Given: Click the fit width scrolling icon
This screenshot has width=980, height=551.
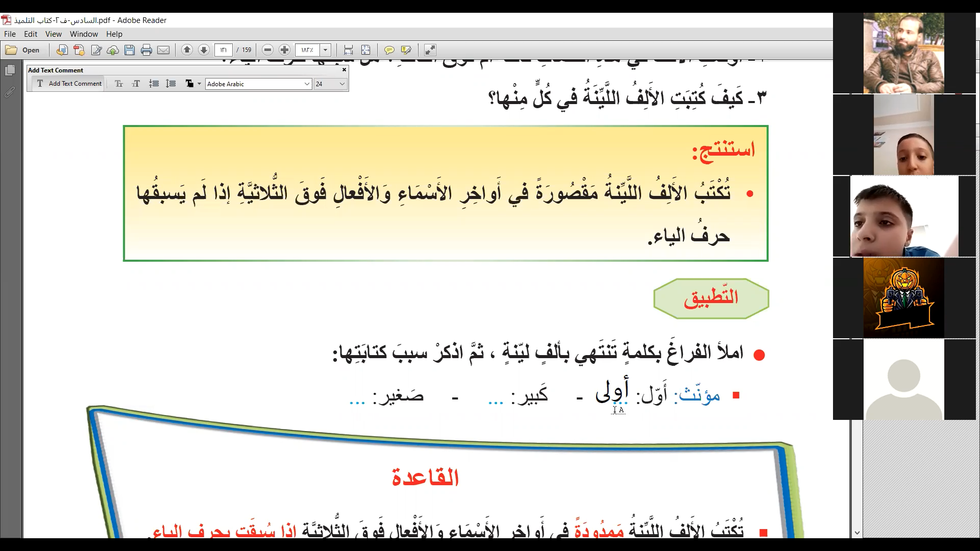Looking at the screenshot, I should (349, 50).
